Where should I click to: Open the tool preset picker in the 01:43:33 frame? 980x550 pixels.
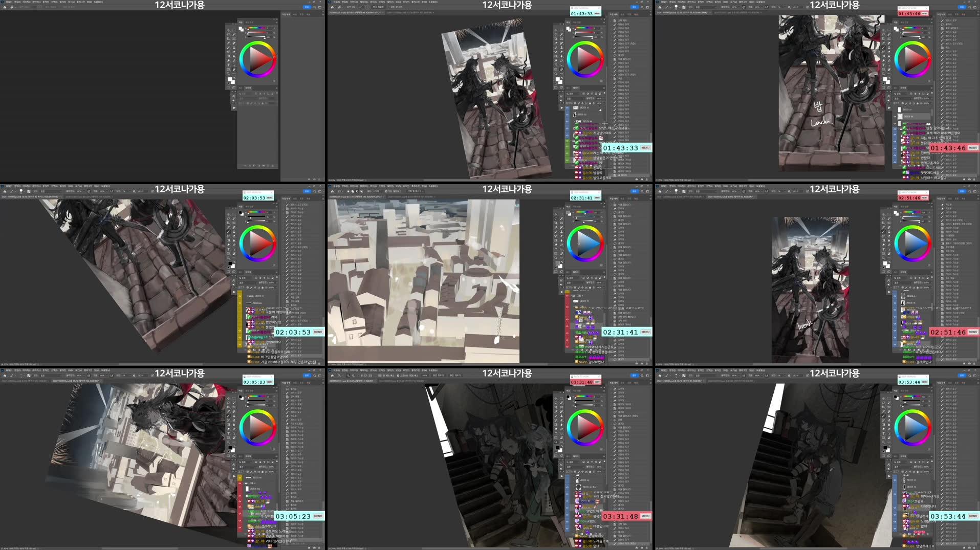tap(339, 7)
